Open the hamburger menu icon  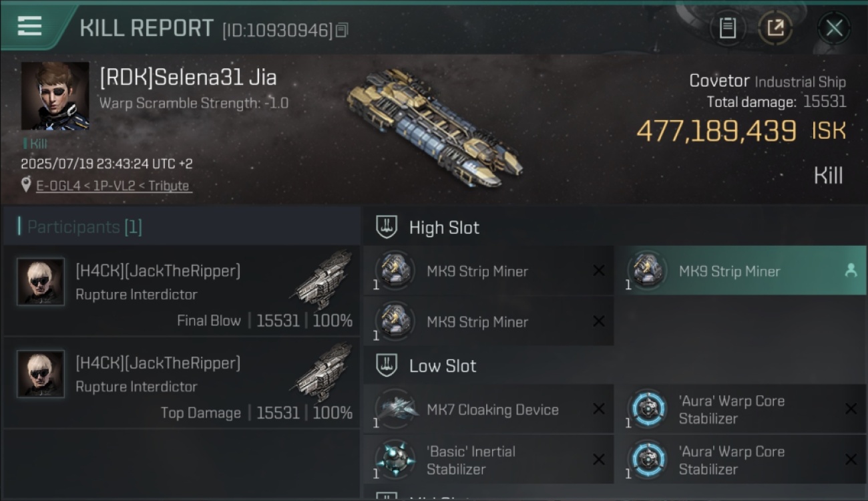pos(30,27)
